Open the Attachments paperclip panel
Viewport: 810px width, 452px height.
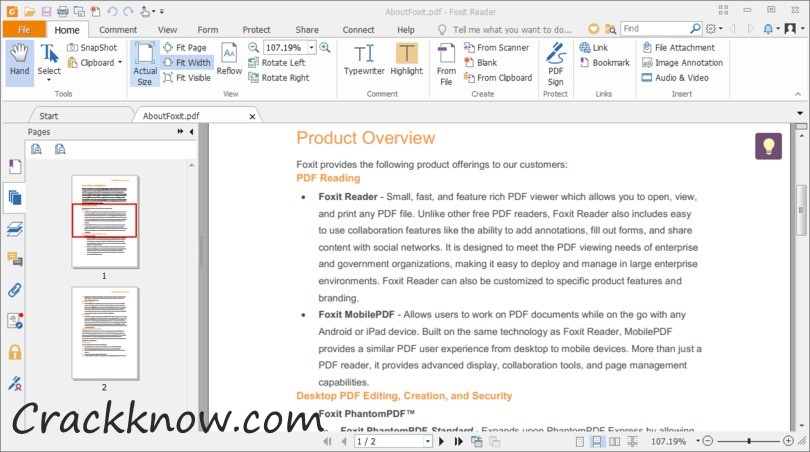coord(15,290)
